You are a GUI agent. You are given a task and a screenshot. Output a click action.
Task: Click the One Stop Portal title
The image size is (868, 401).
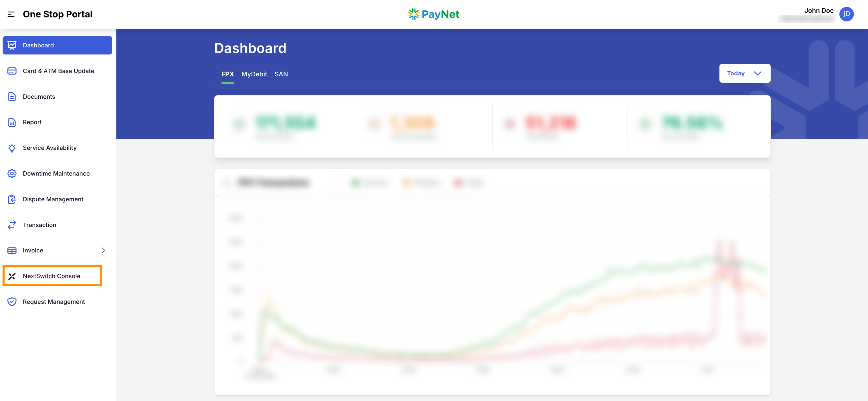58,14
